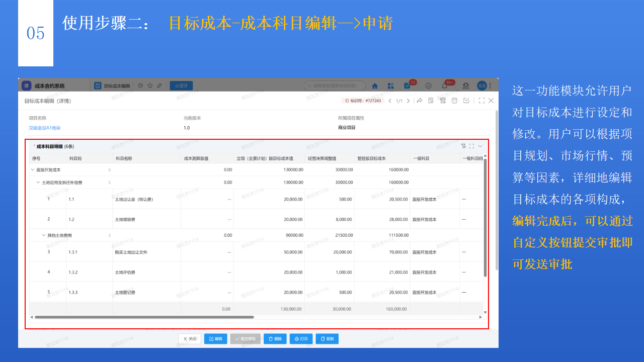Viewport: 644px width, 362px height.
Task: Open the calendar icon in detail header
Action: (x=455, y=101)
